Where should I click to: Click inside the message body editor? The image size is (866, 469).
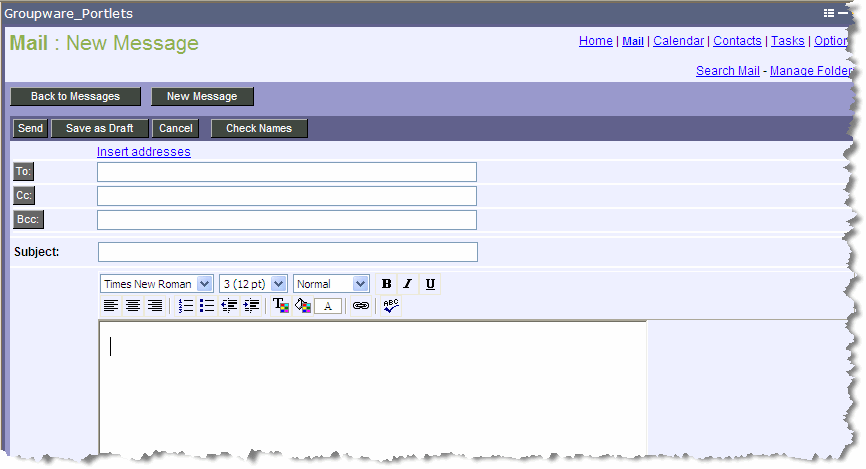tap(373, 387)
